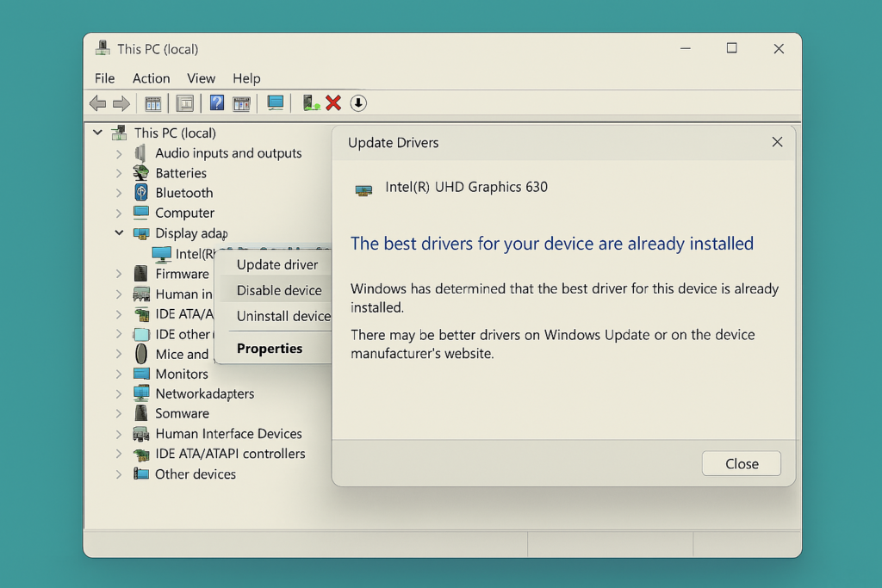Click the Networkadapters category icon
Viewport: 882px width, 588px height.
pyautogui.click(x=141, y=393)
